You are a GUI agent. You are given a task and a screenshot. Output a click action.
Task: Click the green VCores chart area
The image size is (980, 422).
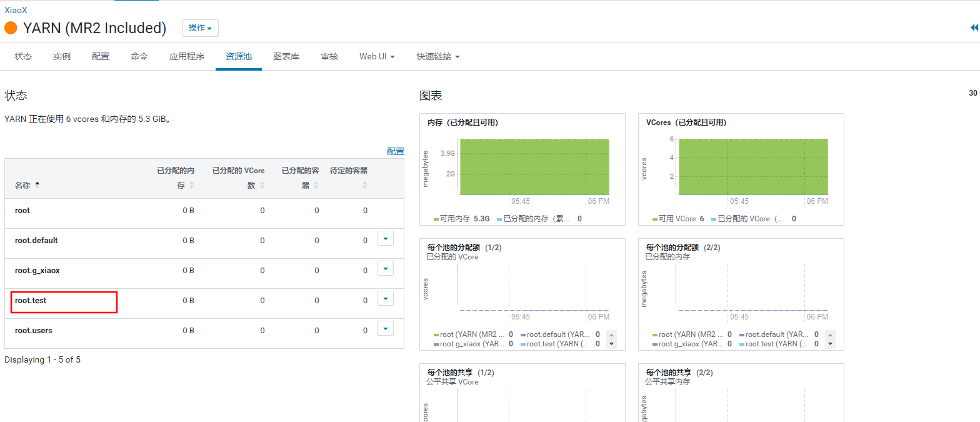[x=753, y=167]
